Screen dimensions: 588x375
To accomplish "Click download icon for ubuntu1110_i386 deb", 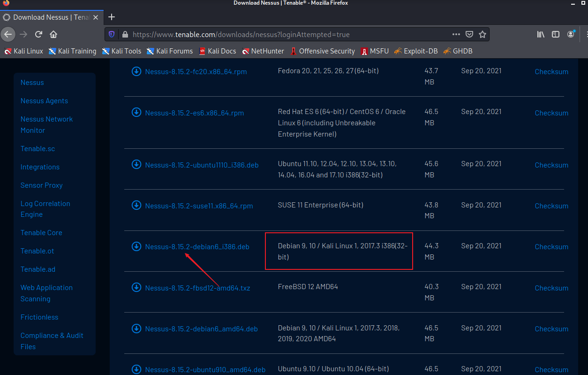I will (x=136, y=164).
